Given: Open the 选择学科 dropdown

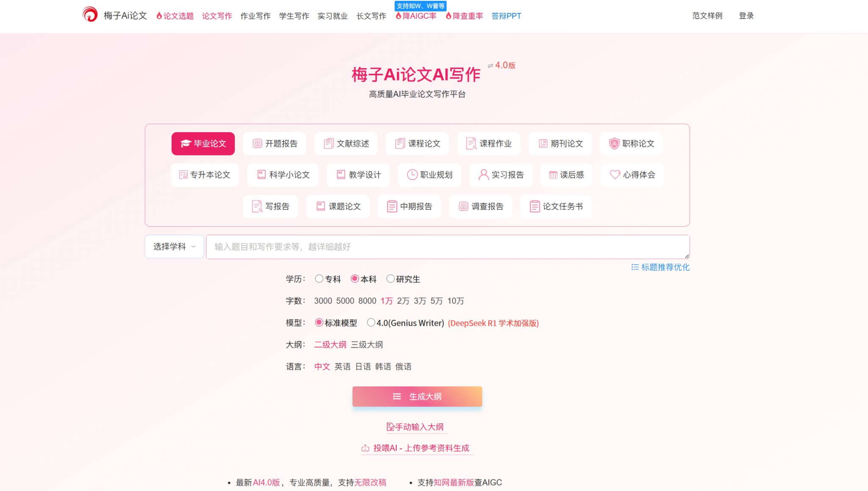Looking at the screenshot, I should click(x=174, y=247).
